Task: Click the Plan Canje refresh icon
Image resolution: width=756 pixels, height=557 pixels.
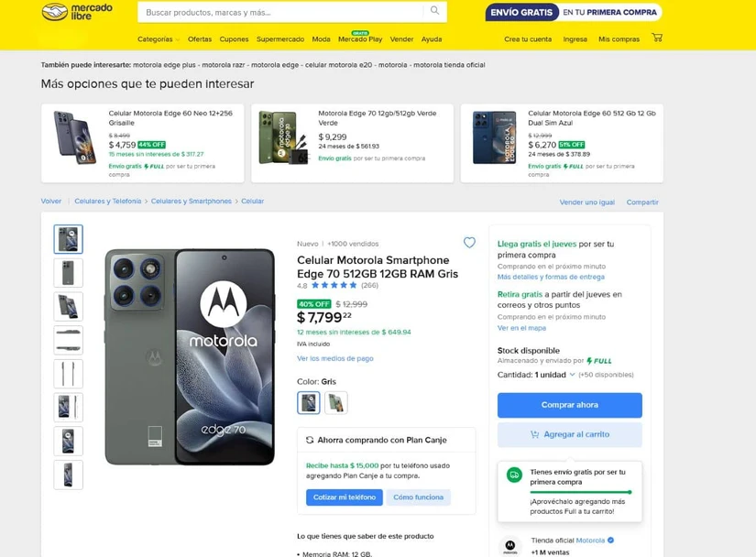Action: click(310, 440)
